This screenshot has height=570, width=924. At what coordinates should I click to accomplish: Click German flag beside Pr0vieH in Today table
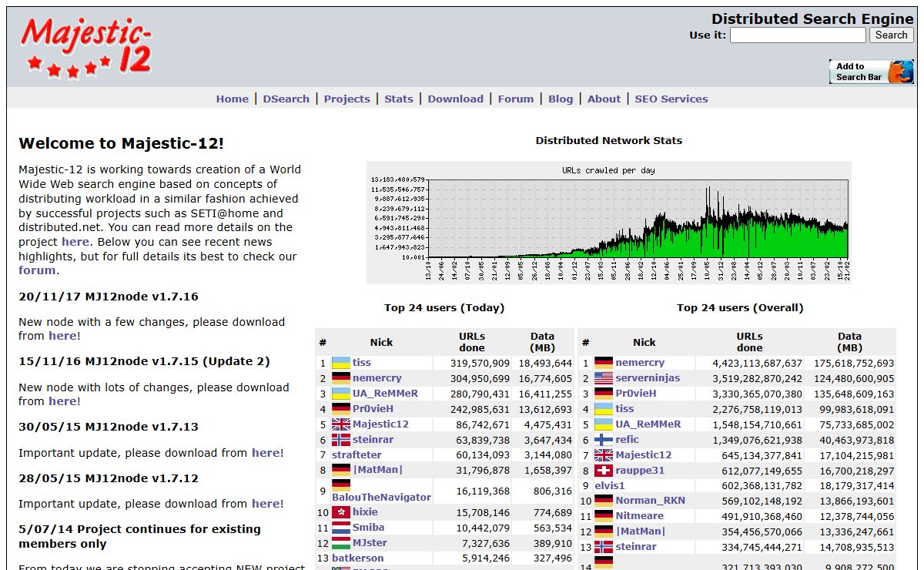[341, 409]
